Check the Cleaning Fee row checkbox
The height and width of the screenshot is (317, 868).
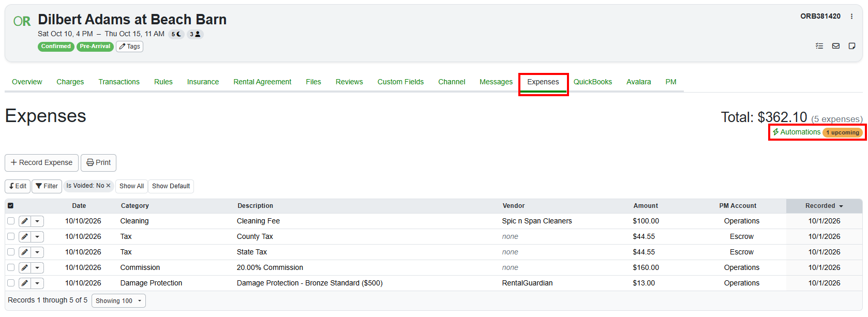click(11, 221)
